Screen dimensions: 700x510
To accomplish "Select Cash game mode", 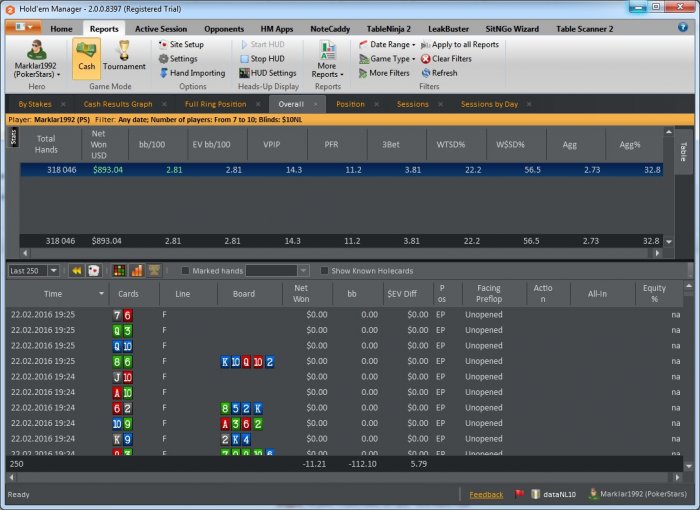I will click(86, 58).
